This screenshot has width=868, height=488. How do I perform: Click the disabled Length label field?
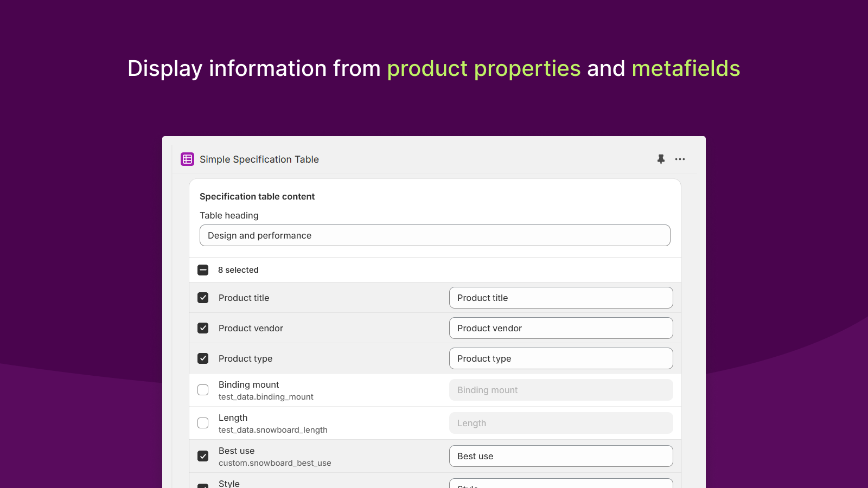point(561,423)
